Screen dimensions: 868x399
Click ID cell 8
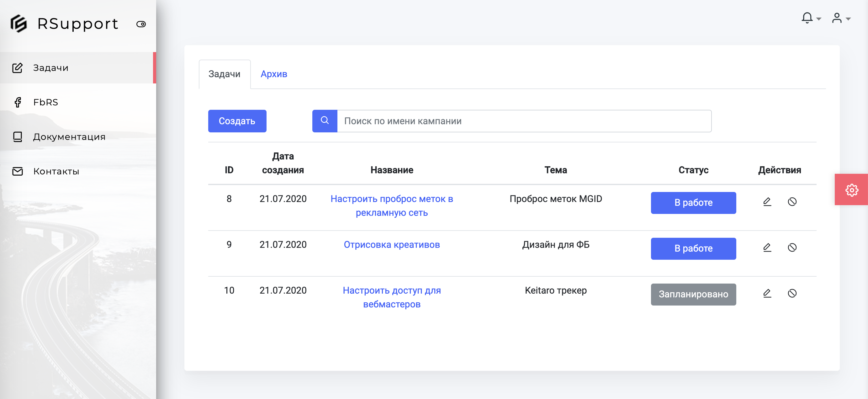tap(229, 199)
